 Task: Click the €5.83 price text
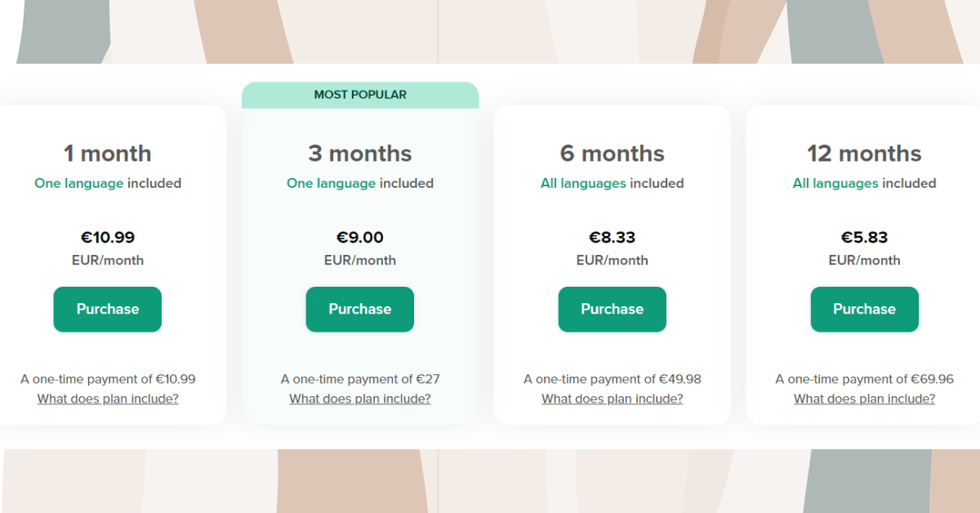(x=865, y=238)
